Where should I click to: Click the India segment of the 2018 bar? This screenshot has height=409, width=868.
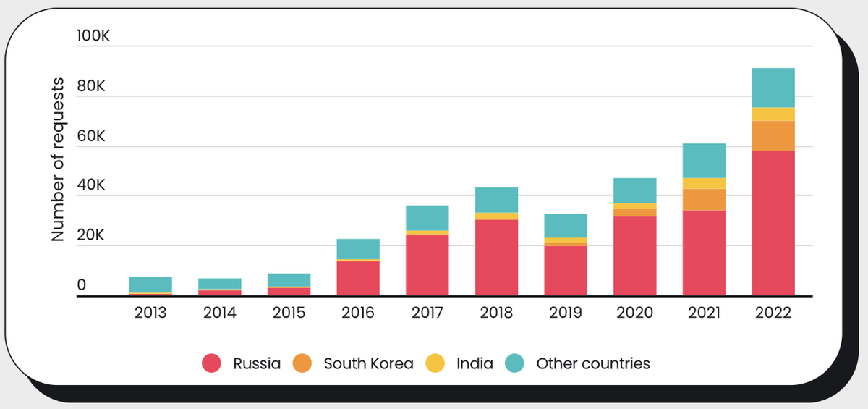tap(496, 216)
